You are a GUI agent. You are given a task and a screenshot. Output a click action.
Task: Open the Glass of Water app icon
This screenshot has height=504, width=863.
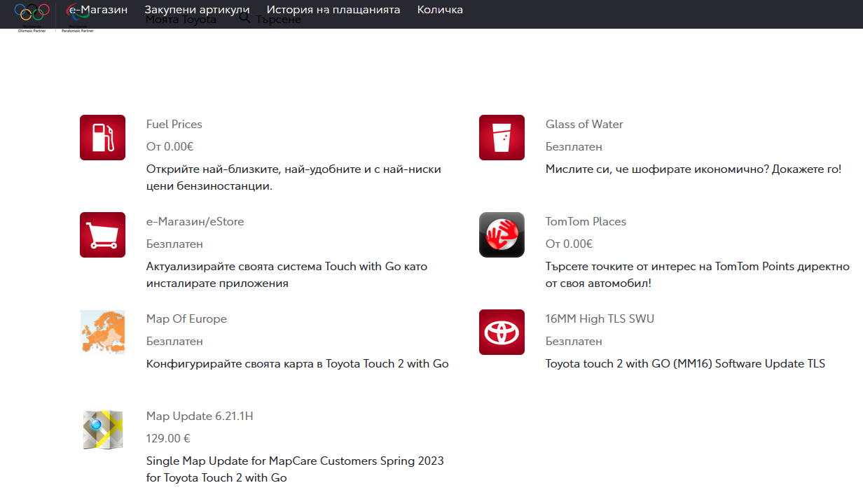tap(502, 137)
